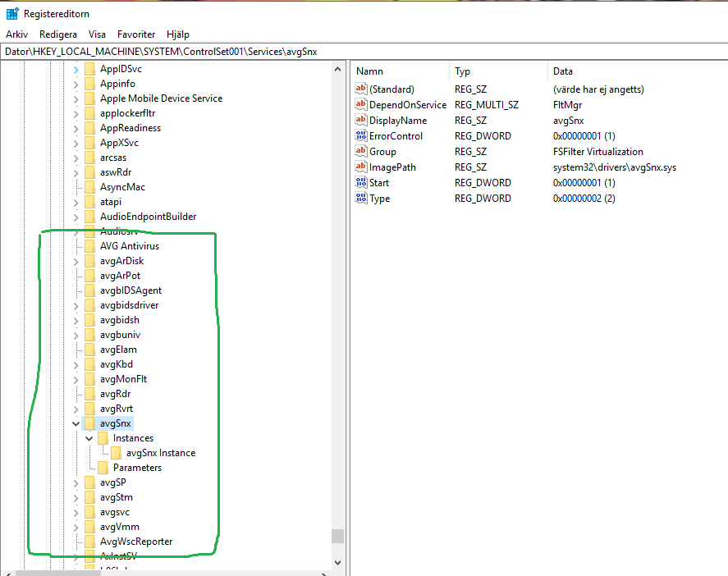728x576 pixels.
Task: Expand the AppIDSvc key
Action: 76,70
